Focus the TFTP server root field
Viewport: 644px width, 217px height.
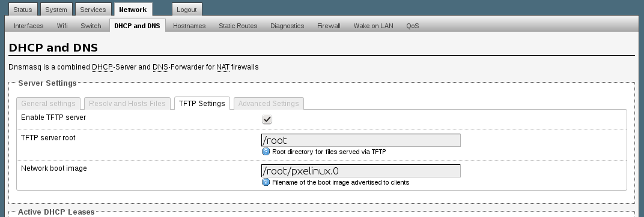tap(360, 140)
